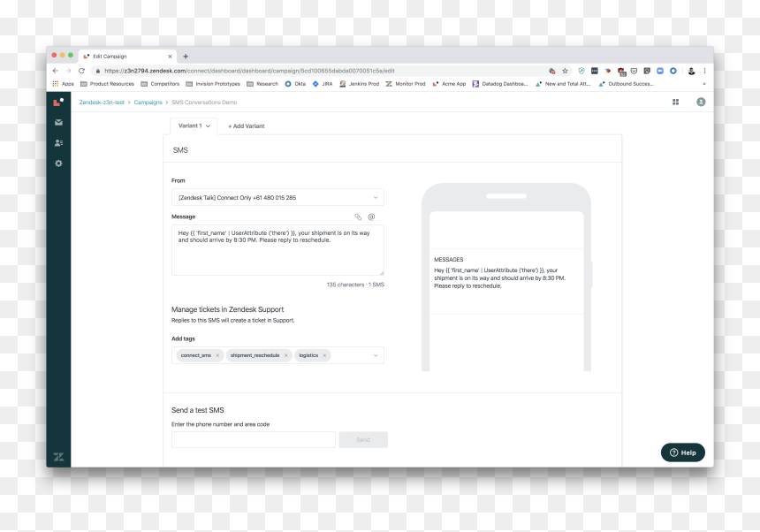The height and width of the screenshot is (532, 760).
Task: Remove the logistics tag
Action: click(324, 355)
